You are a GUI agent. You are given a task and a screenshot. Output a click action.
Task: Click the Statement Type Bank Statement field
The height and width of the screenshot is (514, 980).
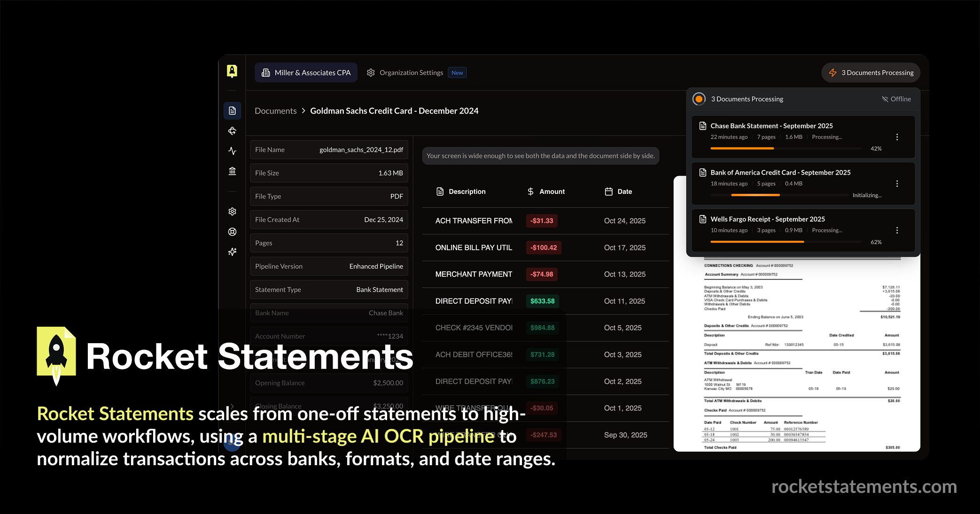(x=329, y=290)
